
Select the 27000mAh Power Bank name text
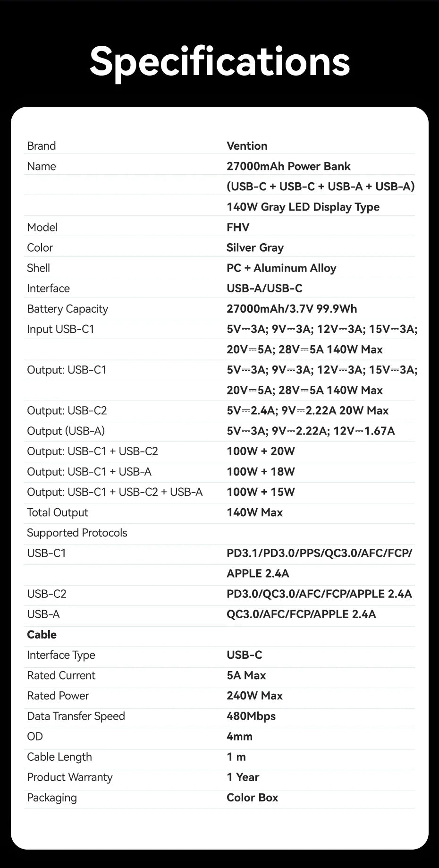pyautogui.click(x=288, y=166)
